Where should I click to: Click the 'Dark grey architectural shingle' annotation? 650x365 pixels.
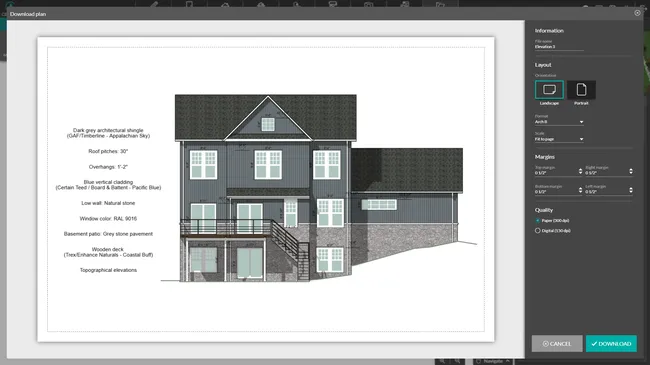coord(108,133)
